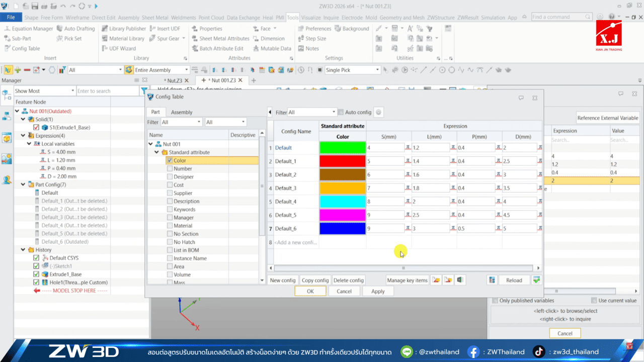Click the New config button
644x362 pixels.
click(x=282, y=280)
